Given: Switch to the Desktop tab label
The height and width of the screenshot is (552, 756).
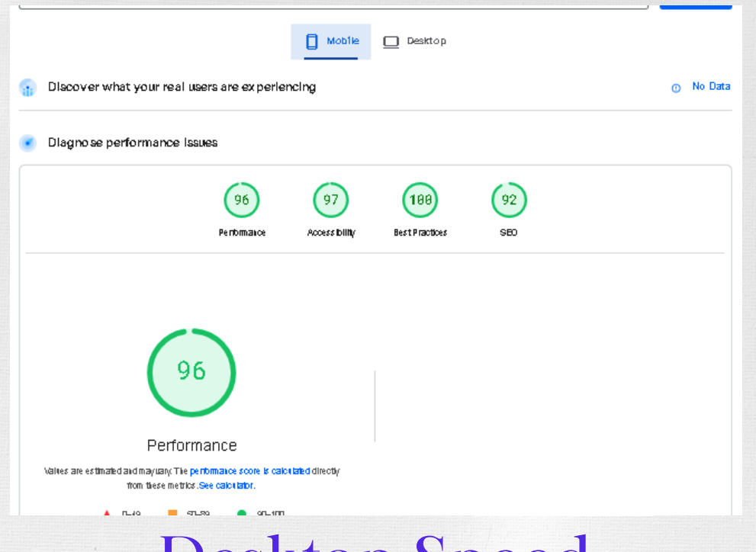Looking at the screenshot, I should (x=426, y=41).
